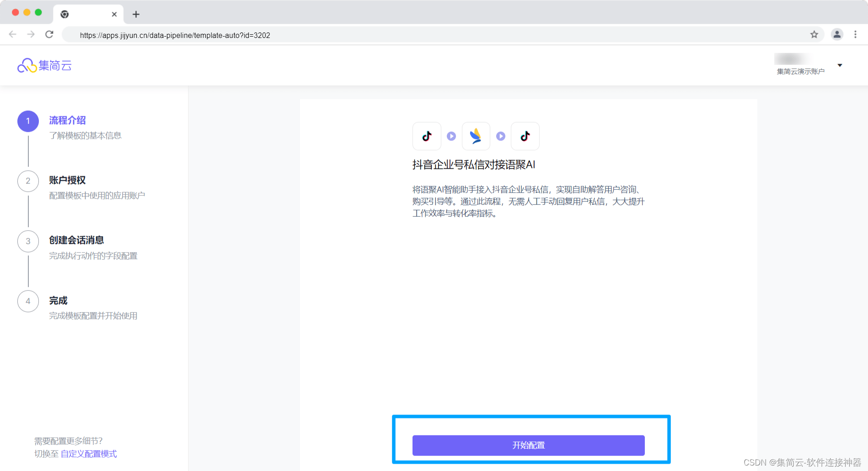Viewport: 868px width, 471px height.
Task: Click the text 完成执行动作的字段配置
Action: (x=93, y=256)
